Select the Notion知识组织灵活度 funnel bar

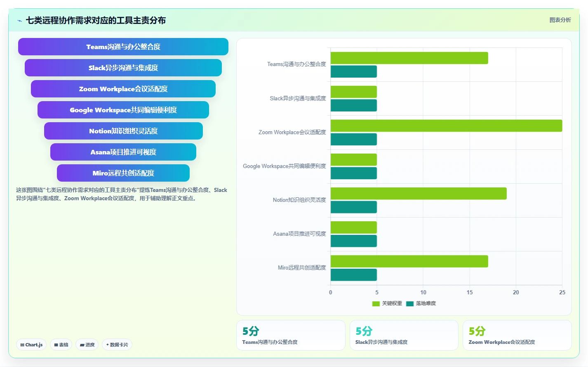point(123,131)
